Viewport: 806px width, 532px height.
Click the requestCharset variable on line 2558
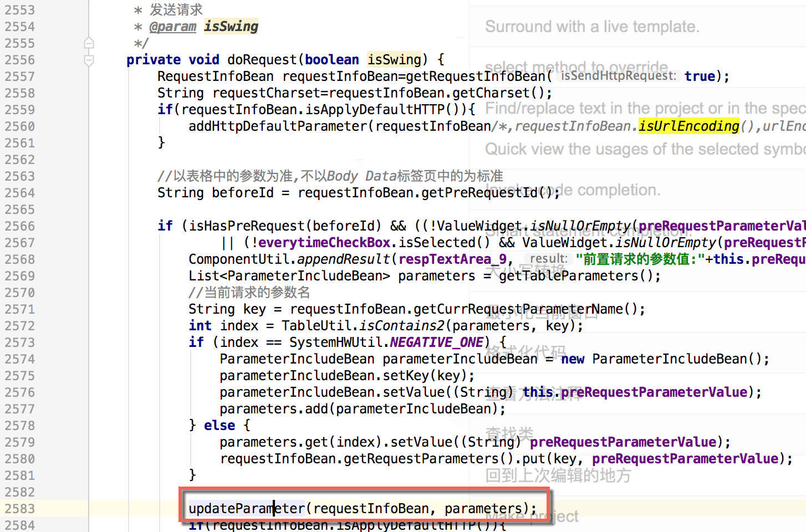point(267,93)
